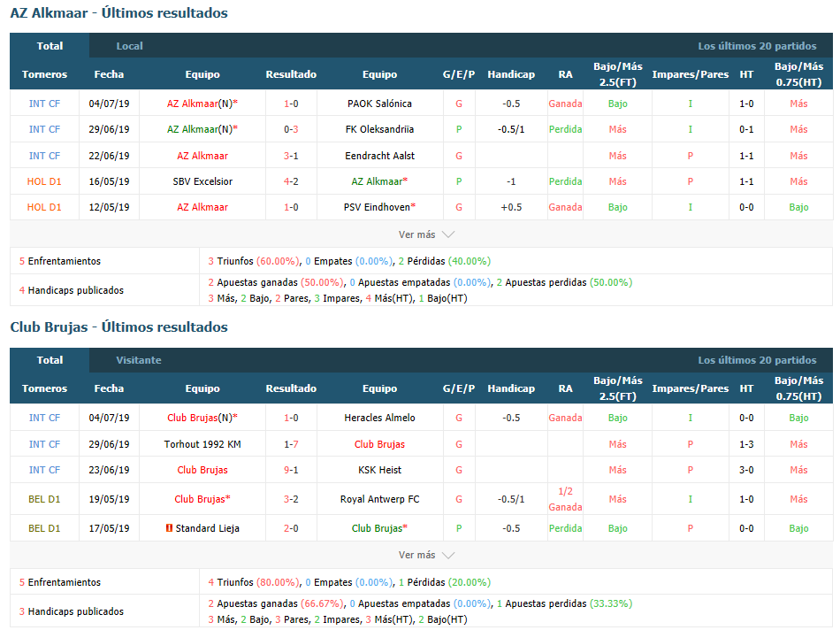Open the 4-2 SBV Excelsior match result
The width and height of the screenshot is (840, 630).
pyautogui.click(x=291, y=181)
